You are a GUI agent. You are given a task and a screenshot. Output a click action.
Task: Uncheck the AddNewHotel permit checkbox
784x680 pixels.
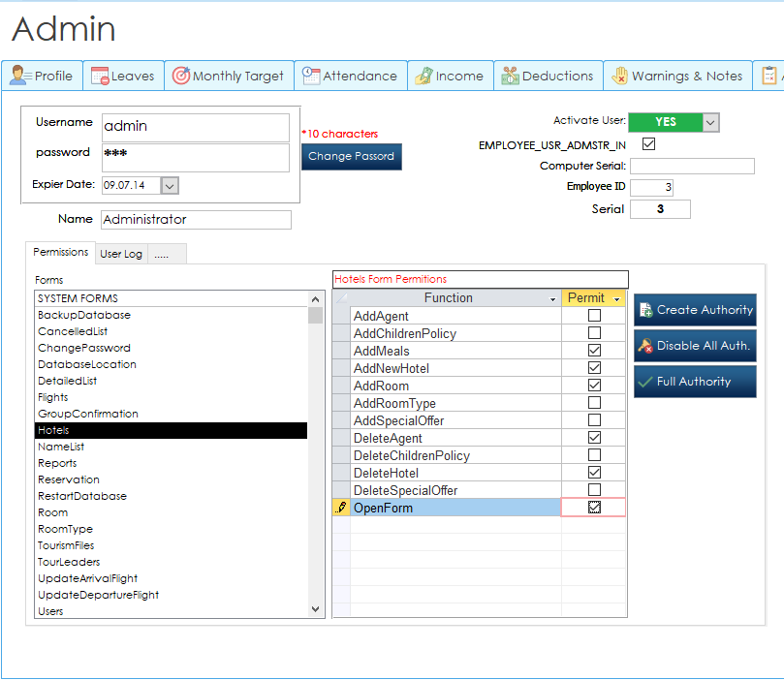(x=594, y=368)
